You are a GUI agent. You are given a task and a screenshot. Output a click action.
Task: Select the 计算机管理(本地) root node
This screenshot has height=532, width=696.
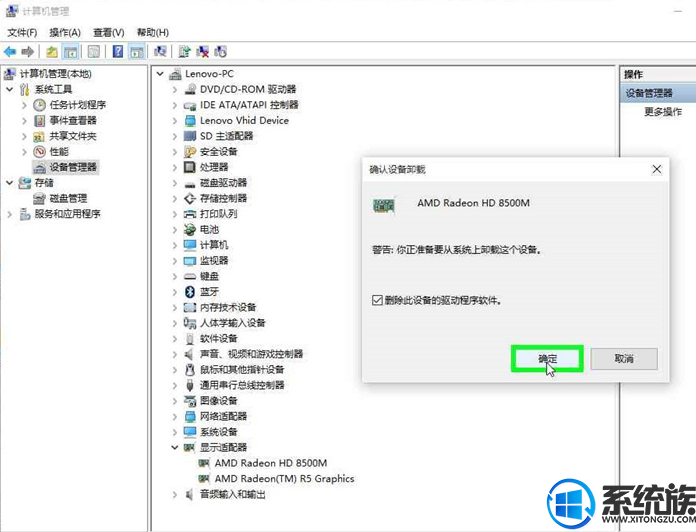[x=55, y=74]
